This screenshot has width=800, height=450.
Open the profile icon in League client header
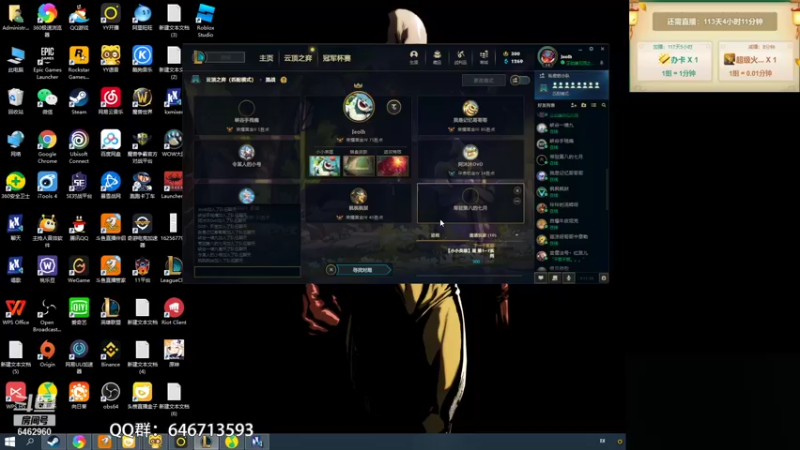[414, 55]
